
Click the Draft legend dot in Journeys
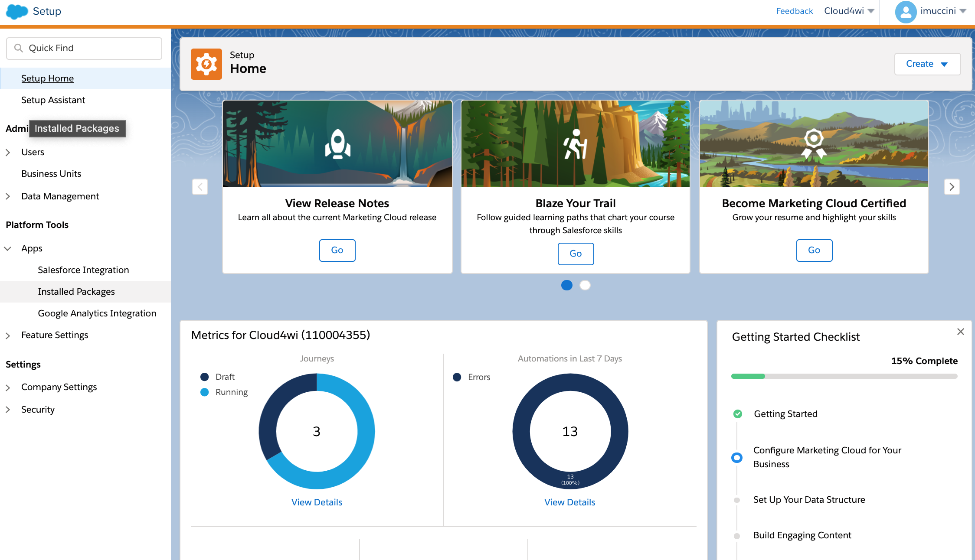(205, 377)
